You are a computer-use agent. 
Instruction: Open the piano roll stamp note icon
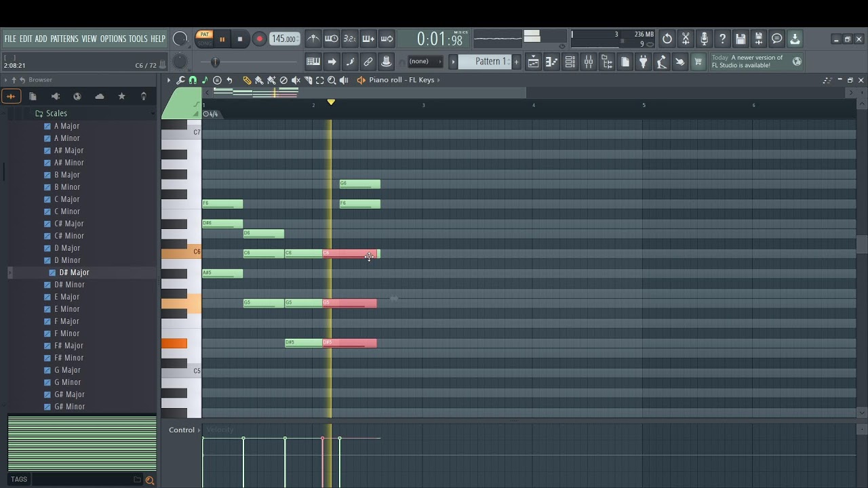205,80
